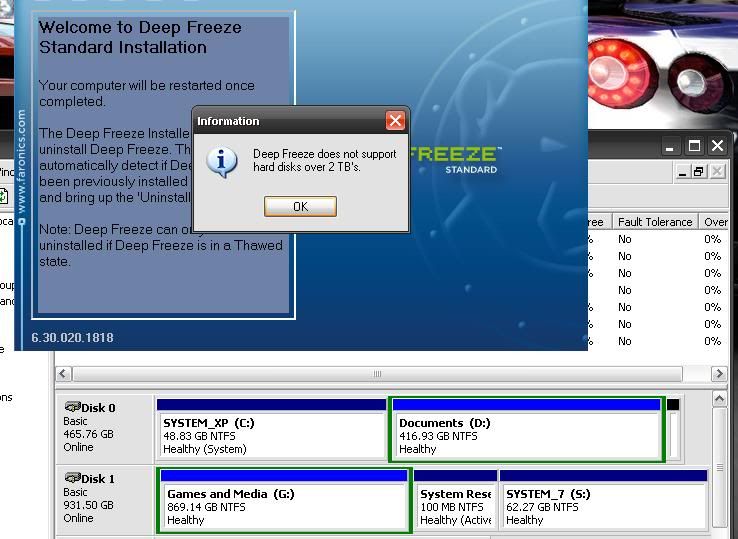
Task: Click the '62.27 GB NTFS' text in S: partition
Action: (x=542, y=507)
